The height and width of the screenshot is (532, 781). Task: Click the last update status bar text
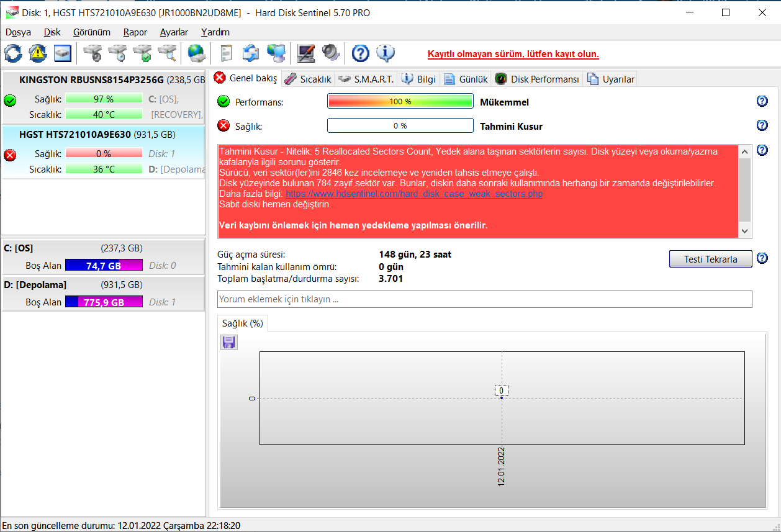click(121, 525)
